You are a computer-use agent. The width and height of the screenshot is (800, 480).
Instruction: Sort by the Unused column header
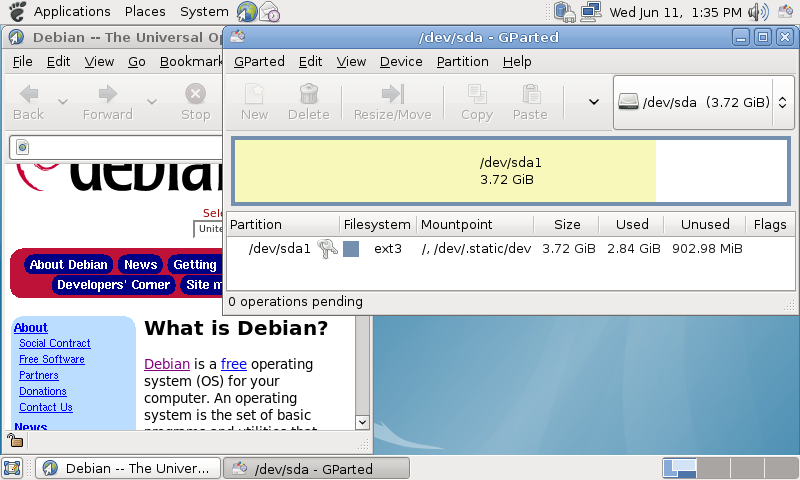click(705, 224)
